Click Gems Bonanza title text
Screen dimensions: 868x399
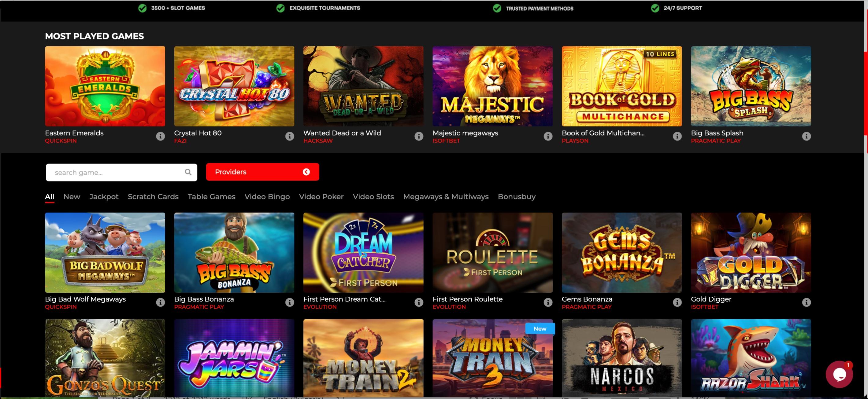point(587,299)
